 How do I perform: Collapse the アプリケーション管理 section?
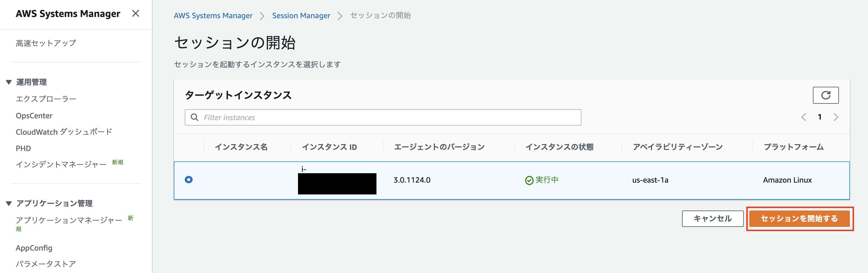9,203
